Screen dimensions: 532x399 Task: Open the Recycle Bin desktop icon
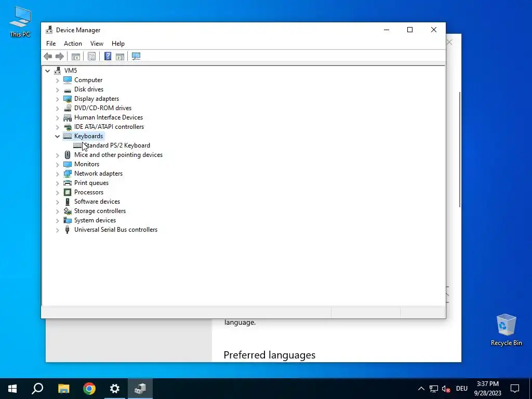coord(506,330)
